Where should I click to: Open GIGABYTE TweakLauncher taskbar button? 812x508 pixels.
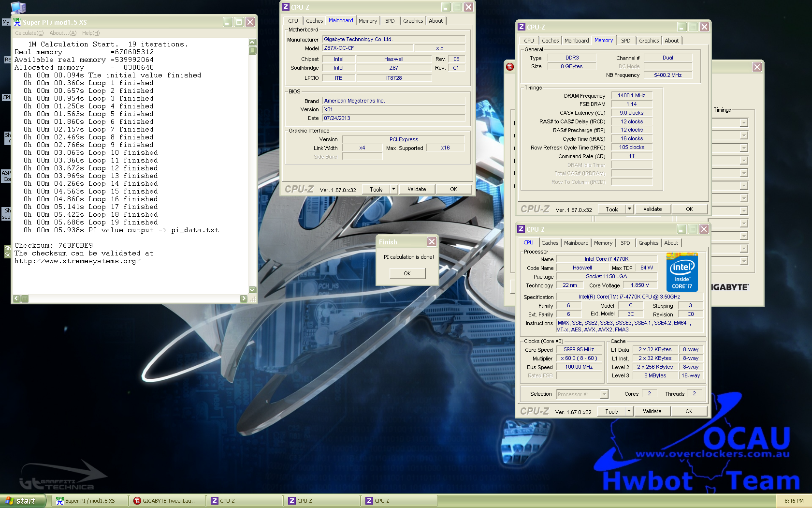coord(167,501)
